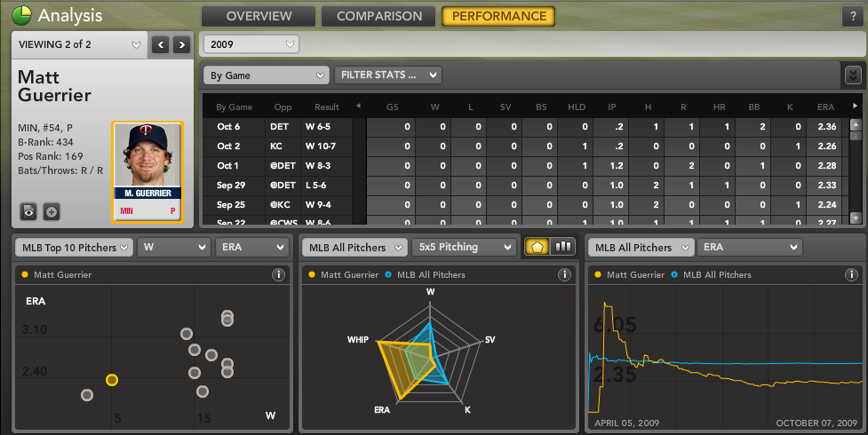
Task: Go to the next player with right arrow
Action: point(181,44)
